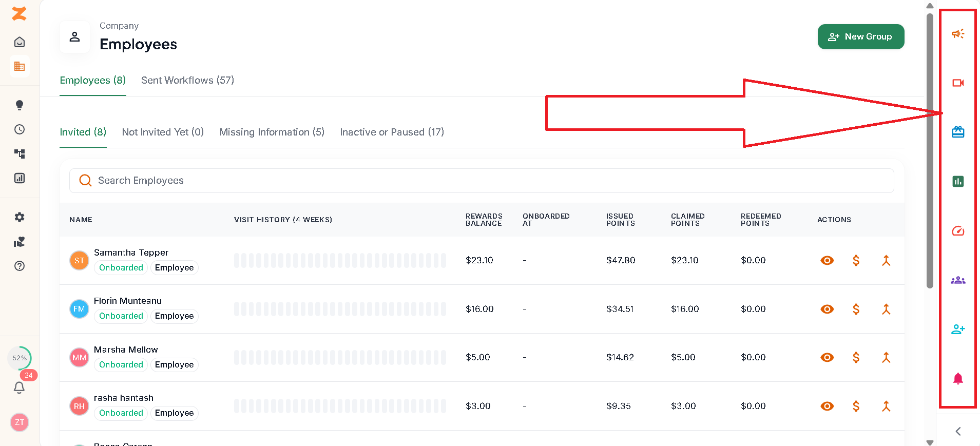View Marsha Mellow with the eye icon
Screen dimensions: 980x446
(827, 357)
